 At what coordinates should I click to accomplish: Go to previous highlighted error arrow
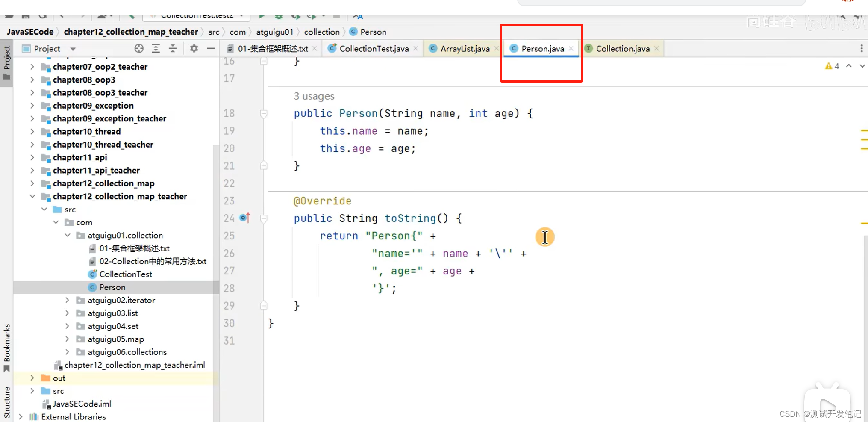point(849,66)
